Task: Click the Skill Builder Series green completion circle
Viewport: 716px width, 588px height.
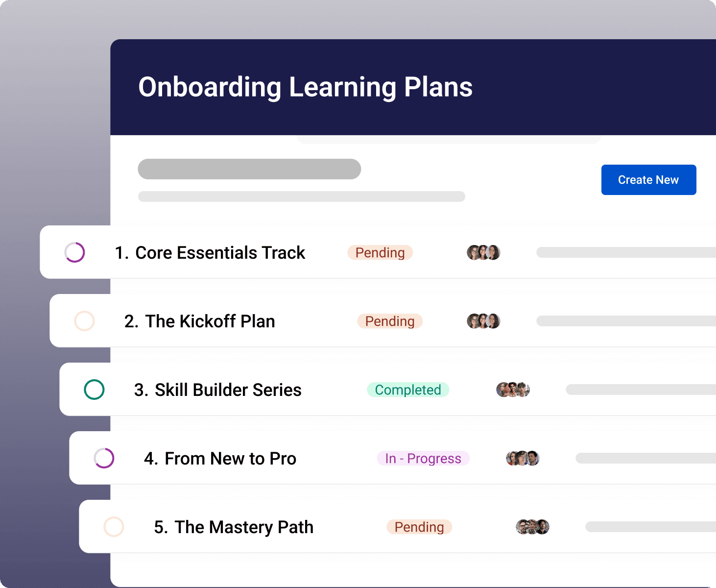Action: tap(94, 390)
